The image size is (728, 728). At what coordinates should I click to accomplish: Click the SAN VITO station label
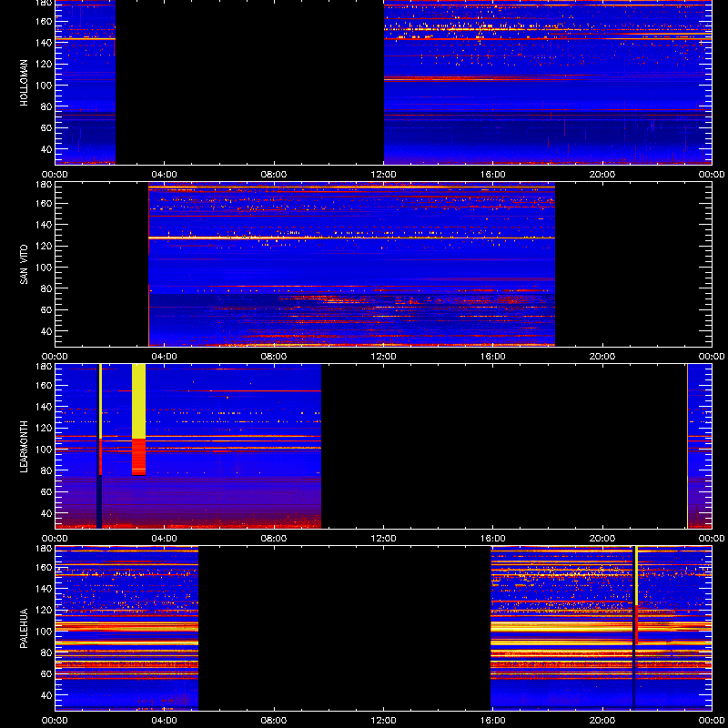coord(25,265)
